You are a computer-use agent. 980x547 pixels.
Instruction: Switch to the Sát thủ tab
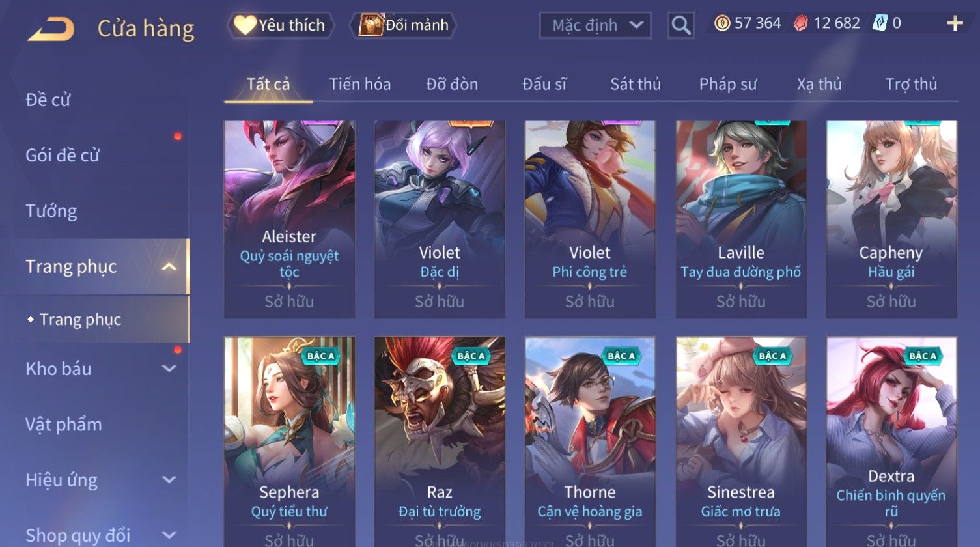pos(636,84)
